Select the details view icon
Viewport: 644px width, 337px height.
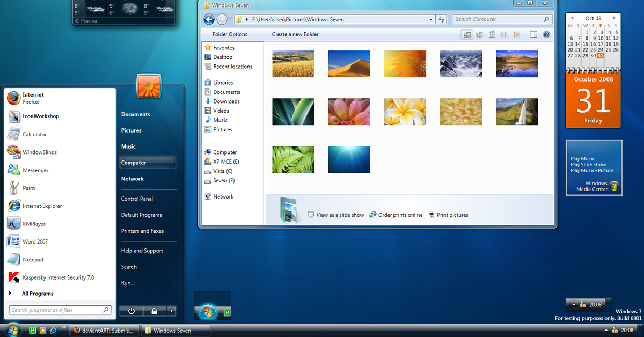click(516, 34)
